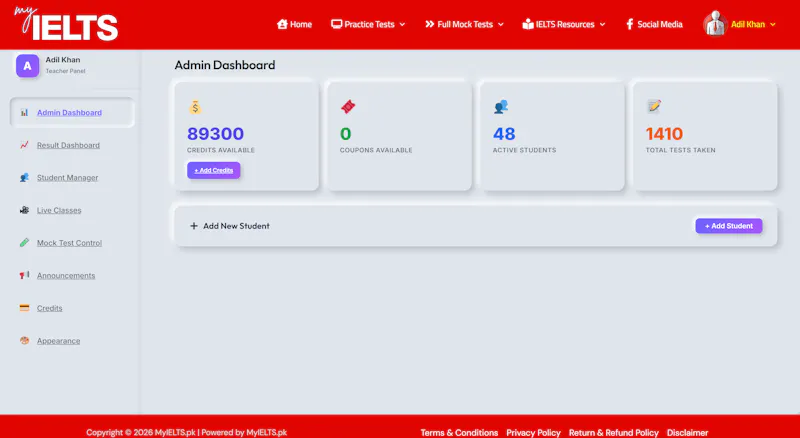The height and width of the screenshot is (438, 800).
Task: Click the Announcements megaphone icon
Action: pyautogui.click(x=24, y=275)
